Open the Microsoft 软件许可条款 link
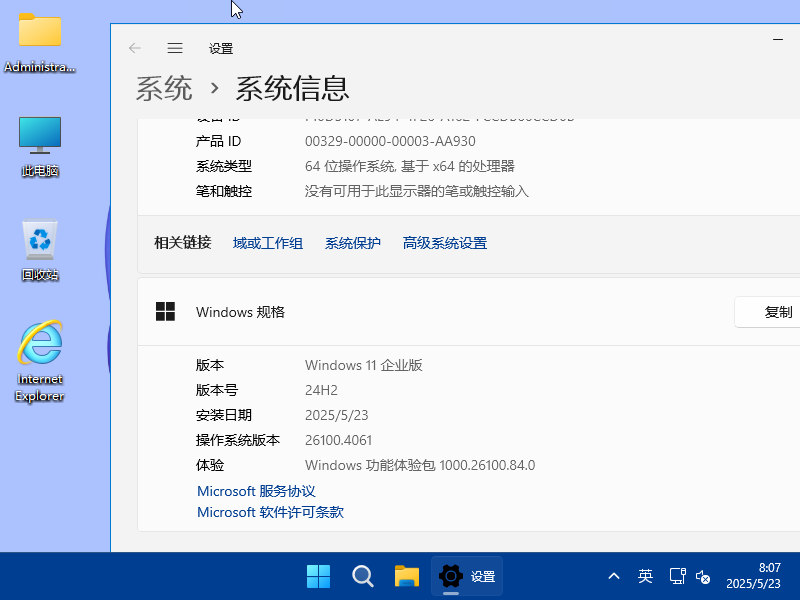800x600 pixels. pos(270,512)
